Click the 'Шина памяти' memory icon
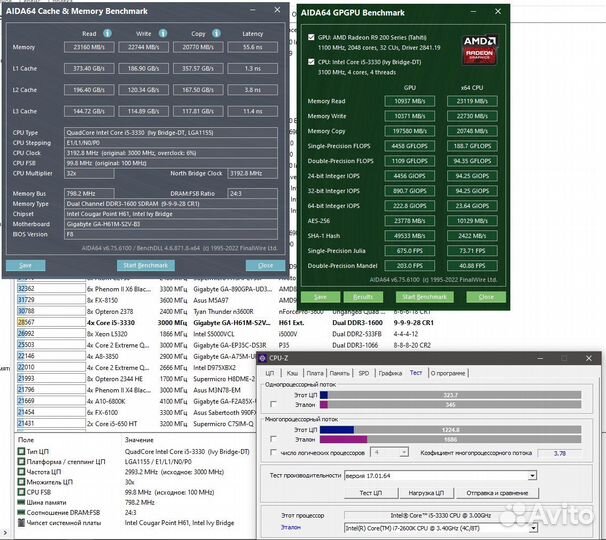This screenshot has height=540, width=606. tap(22, 503)
